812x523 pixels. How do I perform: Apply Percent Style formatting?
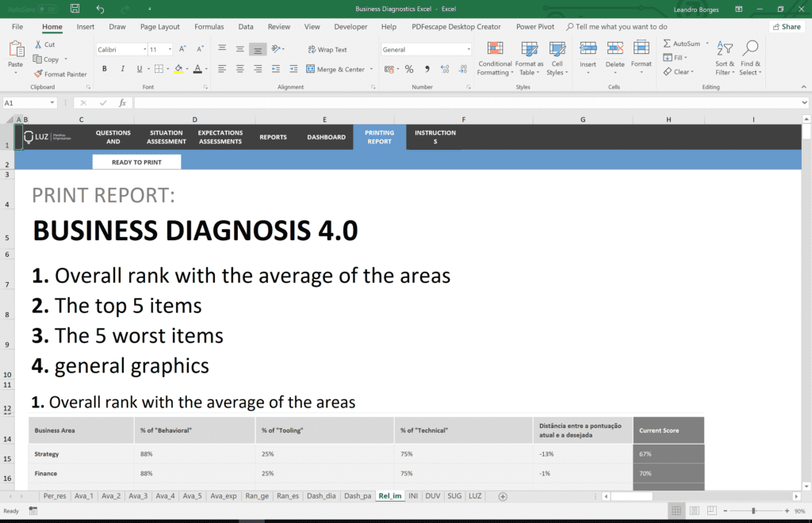(409, 70)
